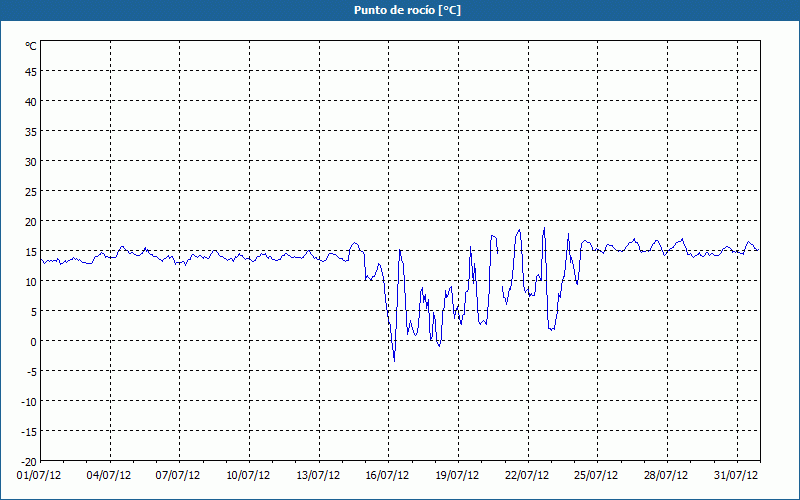Click the y-axis value 35
The height and width of the screenshot is (500, 800).
31,133
